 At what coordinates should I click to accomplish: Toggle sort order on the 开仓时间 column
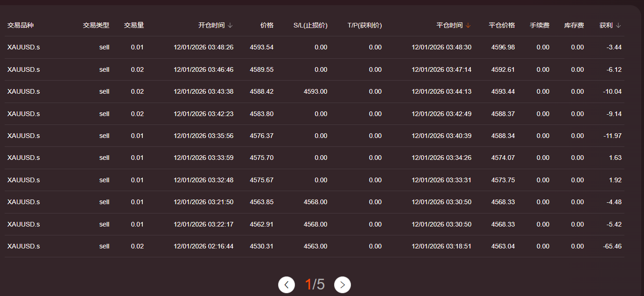[229, 26]
